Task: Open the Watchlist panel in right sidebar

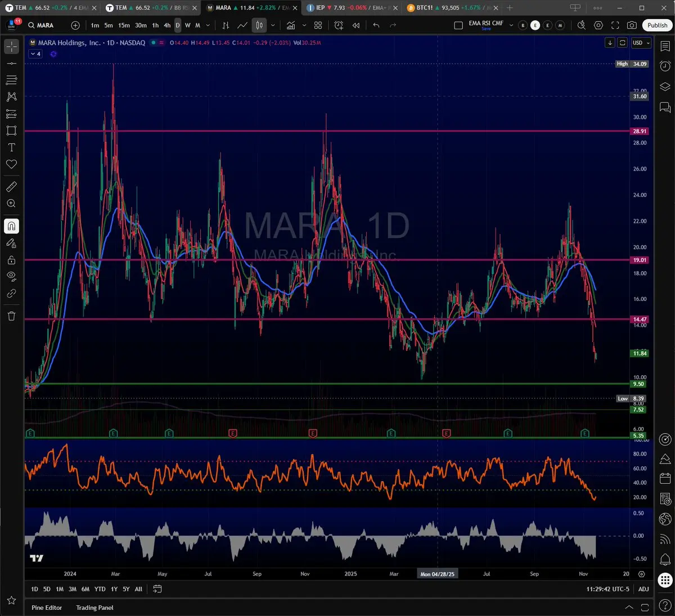Action: 665,47
